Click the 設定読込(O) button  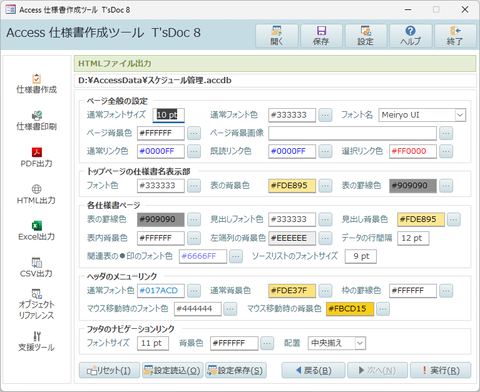173,370
